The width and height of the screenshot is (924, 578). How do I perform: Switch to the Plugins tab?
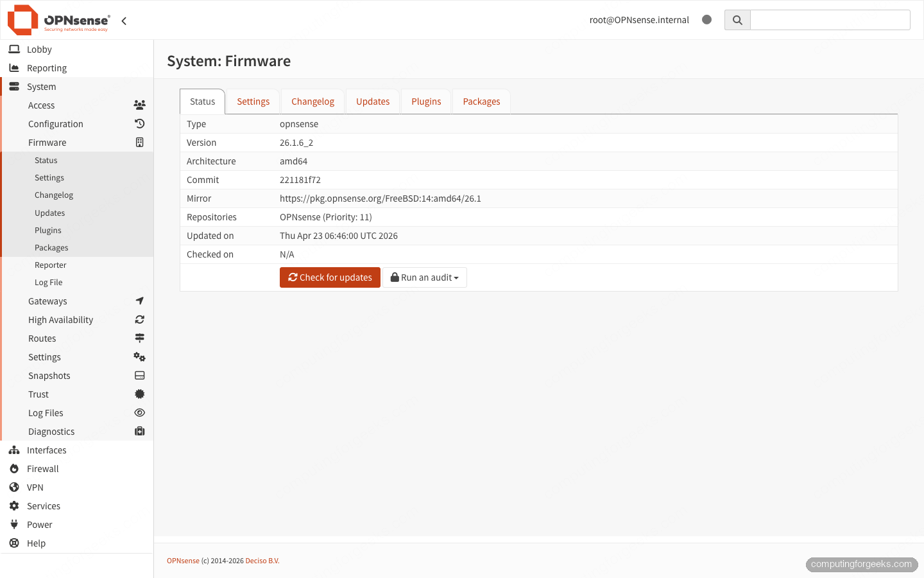pyautogui.click(x=426, y=101)
